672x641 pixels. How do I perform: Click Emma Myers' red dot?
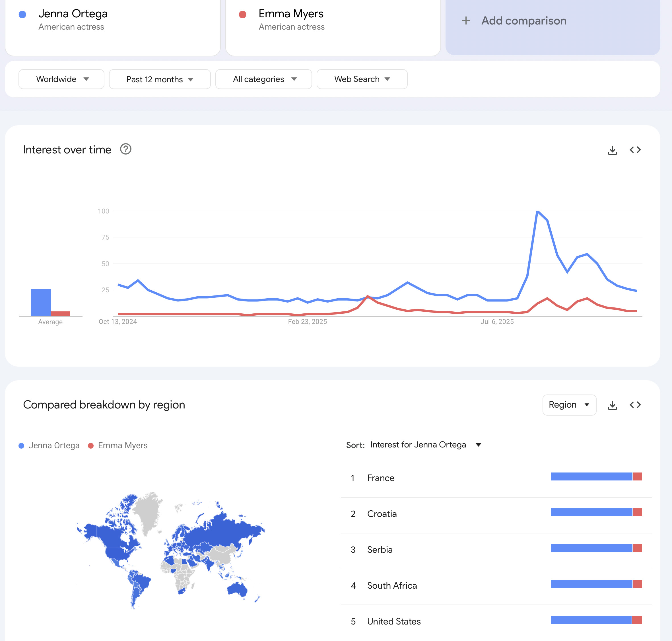(242, 14)
